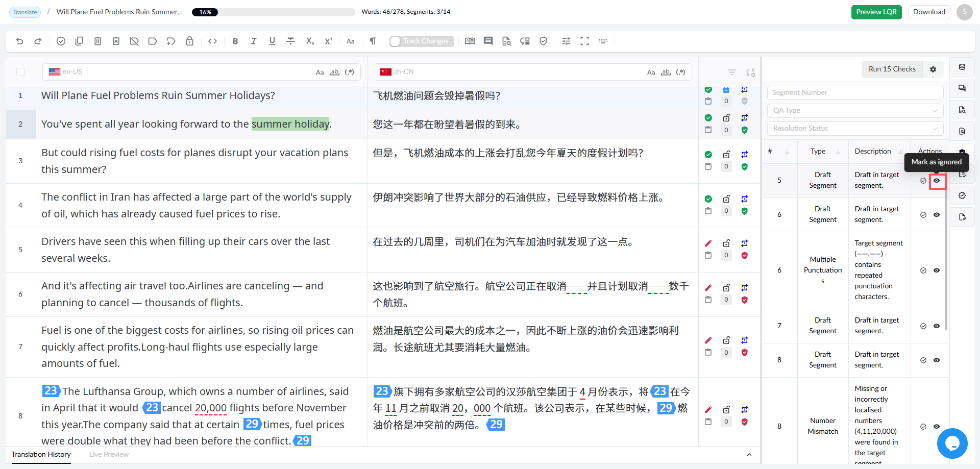Switch to the Translation History tab
The width and height of the screenshot is (980, 469).
coord(41,455)
